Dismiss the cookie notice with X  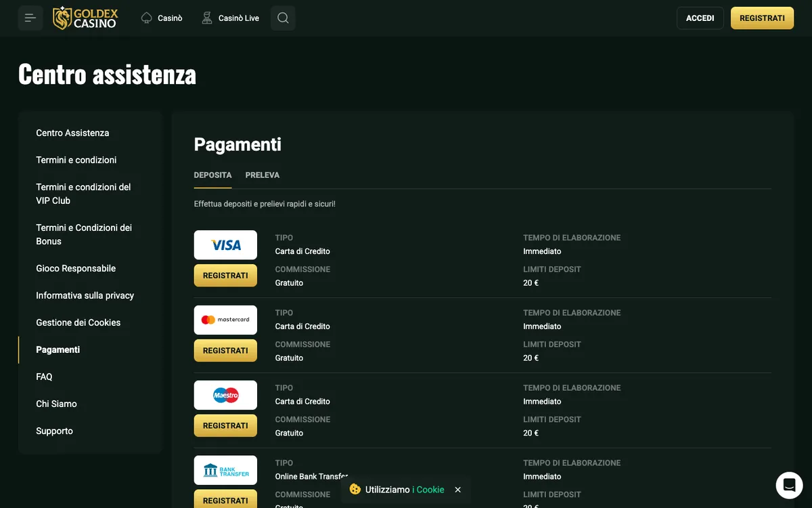458,490
